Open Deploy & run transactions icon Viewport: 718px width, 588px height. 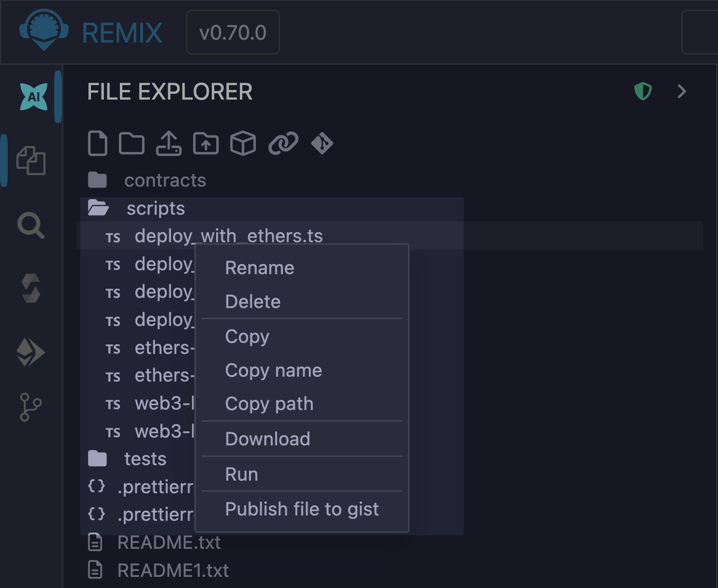point(30,352)
